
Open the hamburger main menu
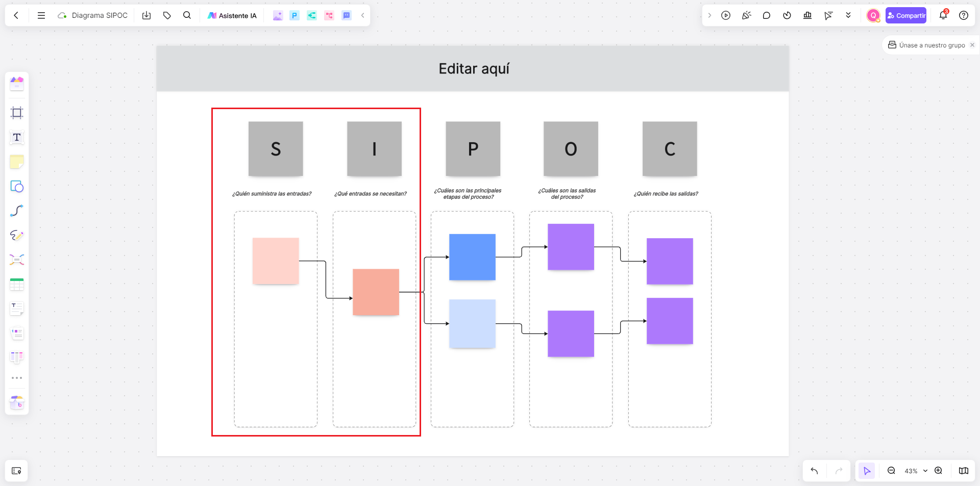click(41, 15)
